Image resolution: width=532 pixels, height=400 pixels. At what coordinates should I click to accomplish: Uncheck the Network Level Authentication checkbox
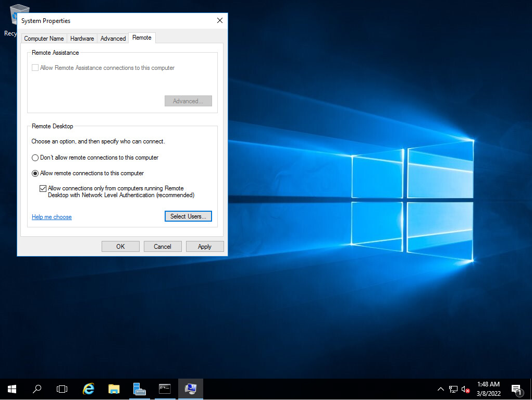click(43, 188)
